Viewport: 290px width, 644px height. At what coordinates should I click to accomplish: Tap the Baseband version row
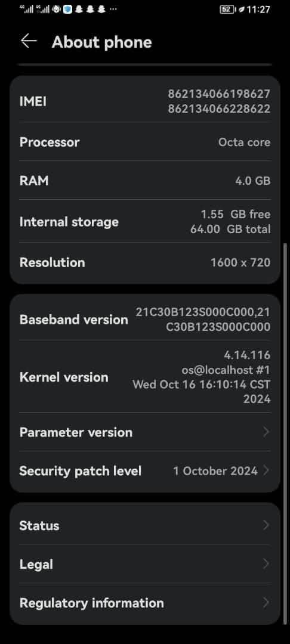[145, 319]
